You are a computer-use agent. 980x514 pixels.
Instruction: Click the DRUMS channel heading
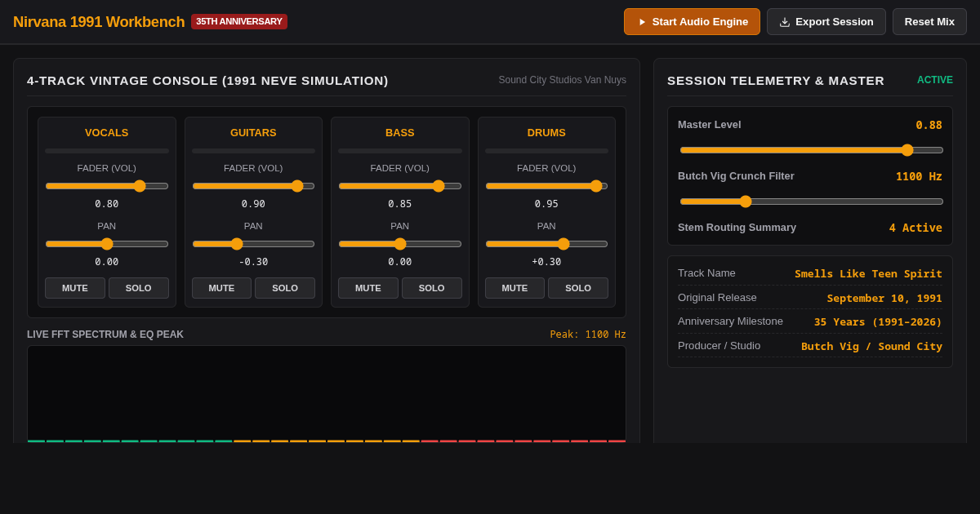(x=546, y=133)
